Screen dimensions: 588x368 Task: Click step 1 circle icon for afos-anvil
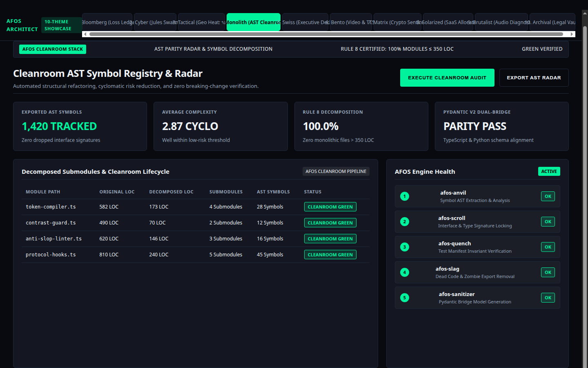click(x=405, y=196)
